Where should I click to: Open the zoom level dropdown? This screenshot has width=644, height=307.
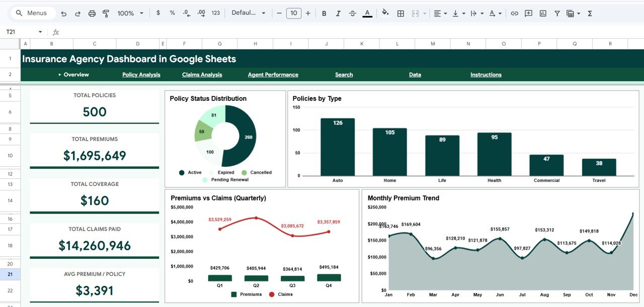pyautogui.click(x=129, y=13)
